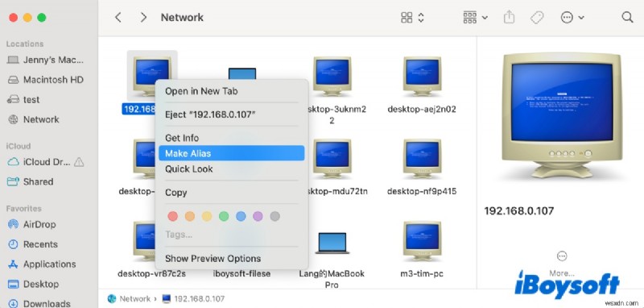Choose Quick Look in context menu
Image resolution: width=644 pixels, height=308 pixels.
tap(232, 169)
